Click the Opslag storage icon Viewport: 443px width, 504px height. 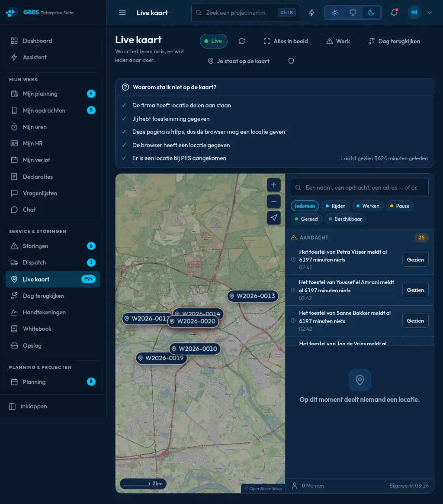pos(14,346)
